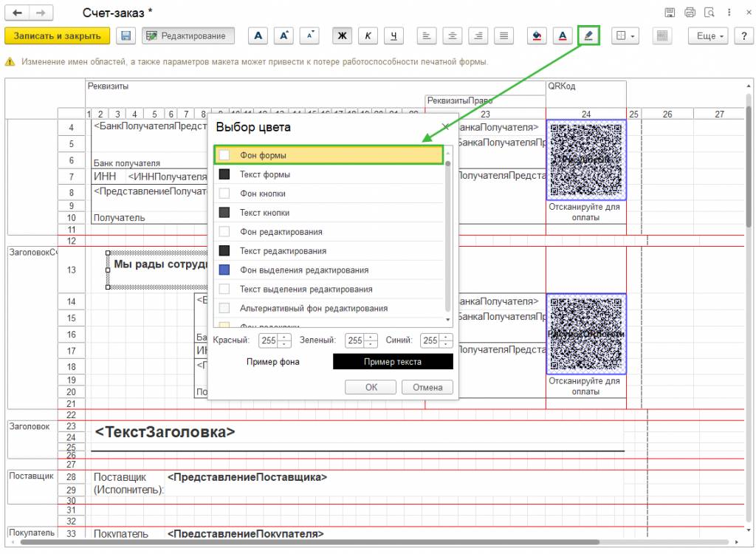
Task: Select row header 13
Action: click(72, 270)
